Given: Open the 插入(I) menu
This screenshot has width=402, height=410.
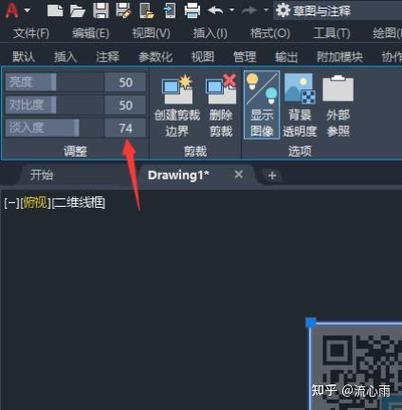Looking at the screenshot, I should click(210, 33).
